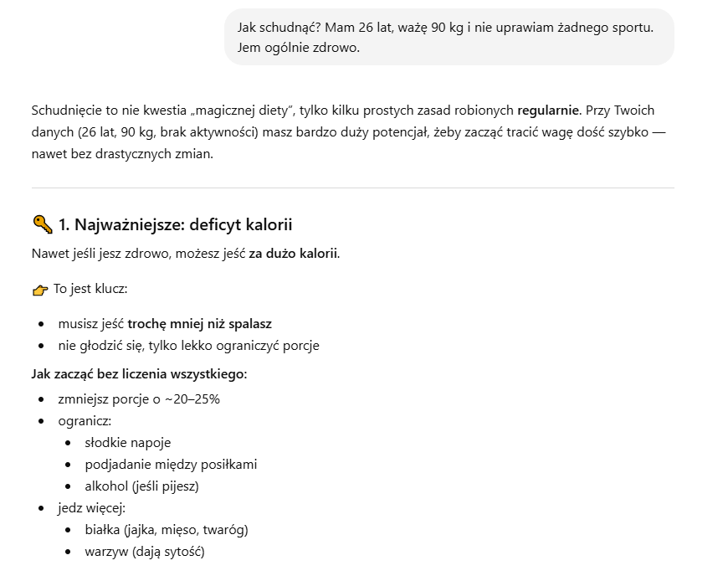Screen dimensions: 728x581
Task: Click the bold word "regularnie" in the intro
Action: coord(548,111)
